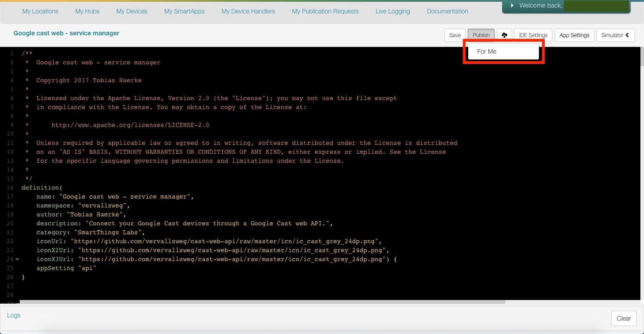Click the namespace "vervallsweg" line

tap(83, 206)
